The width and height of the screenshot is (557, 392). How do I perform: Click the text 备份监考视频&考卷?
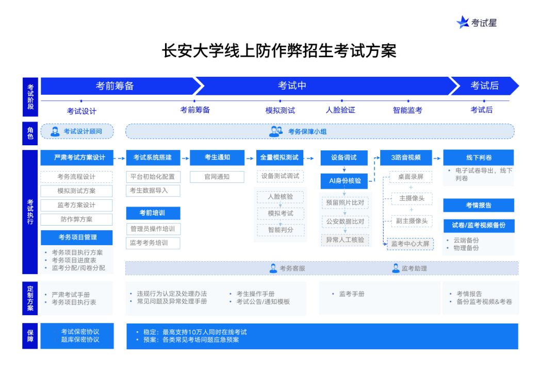click(484, 301)
